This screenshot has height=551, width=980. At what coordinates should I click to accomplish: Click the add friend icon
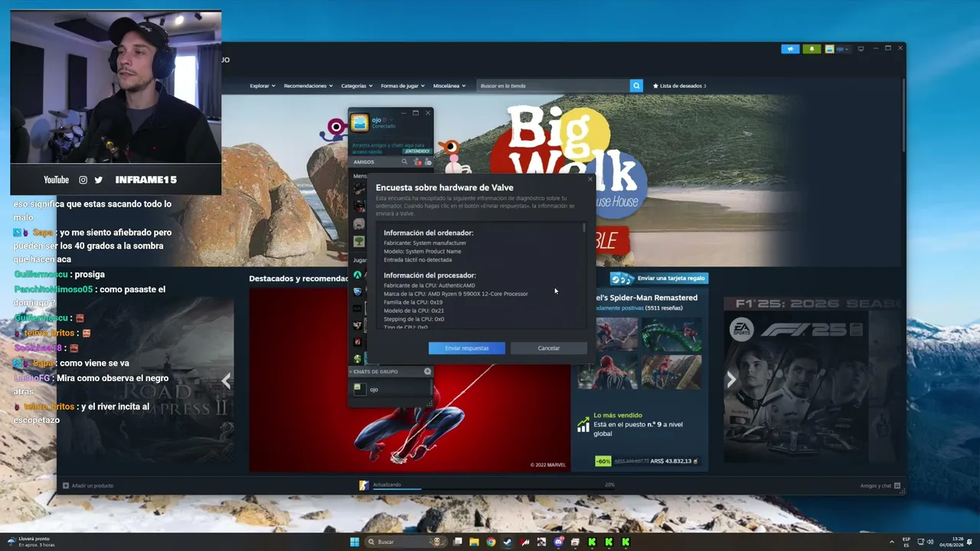[428, 161]
